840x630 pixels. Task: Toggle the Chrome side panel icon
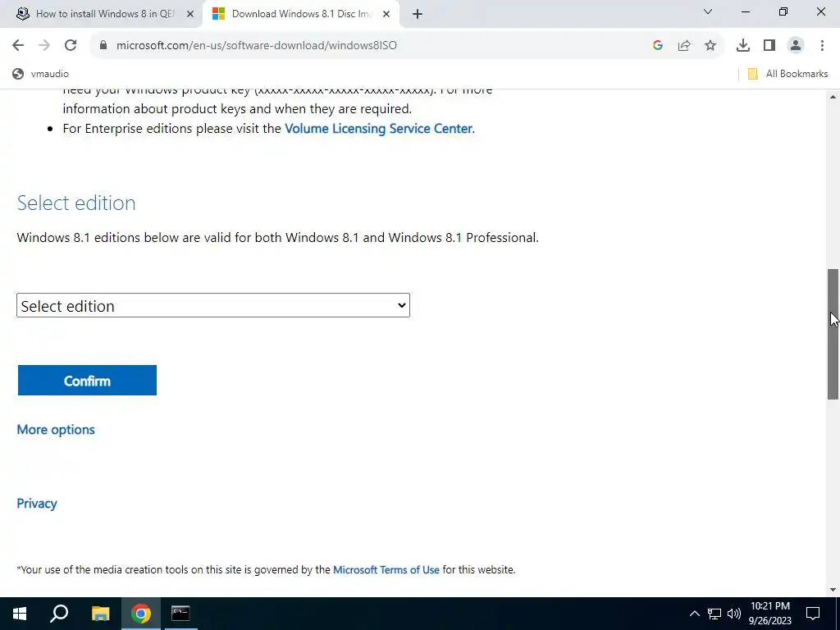coord(769,46)
